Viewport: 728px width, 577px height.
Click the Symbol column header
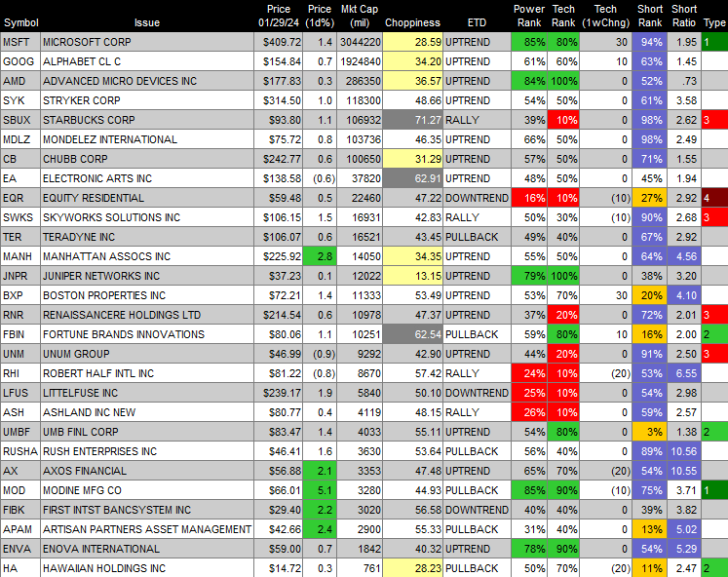pyautogui.click(x=20, y=22)
